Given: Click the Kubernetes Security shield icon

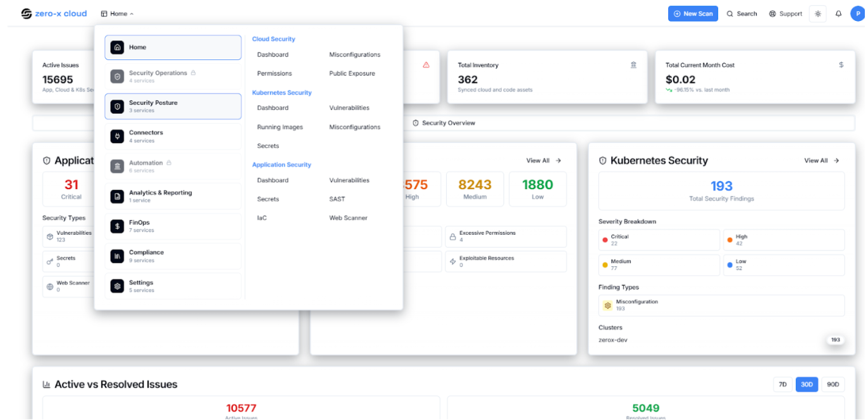Looking at the screenshot, I should click(603, 161).
